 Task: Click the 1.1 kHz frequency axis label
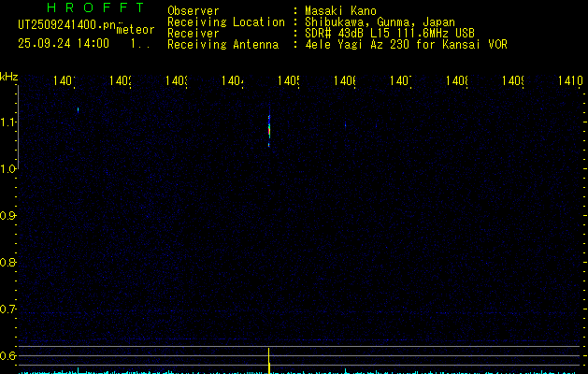point(7,122)
